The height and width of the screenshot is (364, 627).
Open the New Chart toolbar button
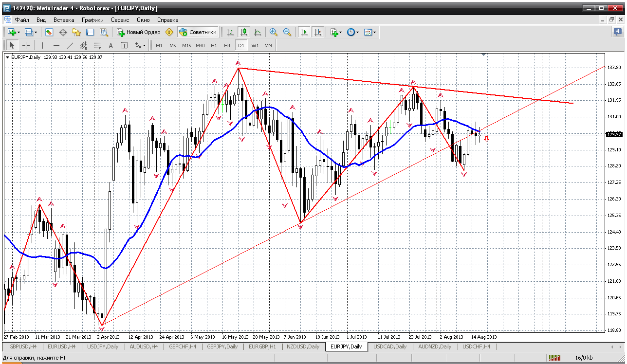coord(12,32)
